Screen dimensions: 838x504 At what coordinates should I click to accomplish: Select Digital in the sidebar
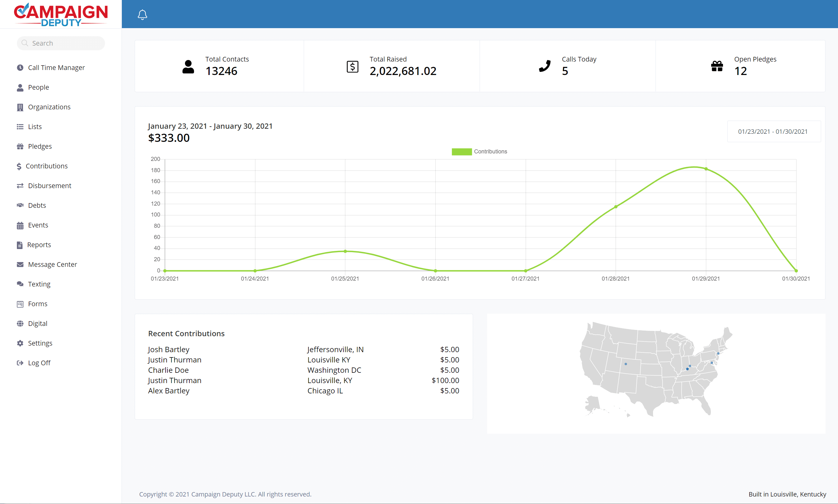pos(38,324)
